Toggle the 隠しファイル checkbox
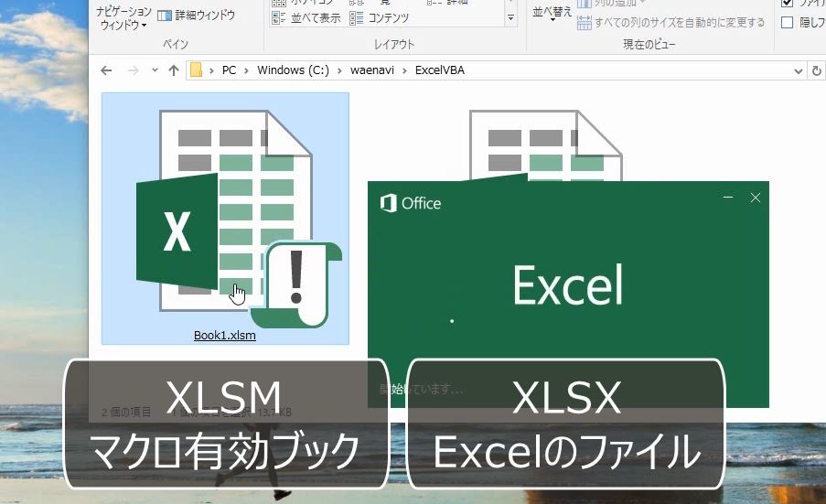The height and width of the screenshot is (504, 826). (787, 22)
